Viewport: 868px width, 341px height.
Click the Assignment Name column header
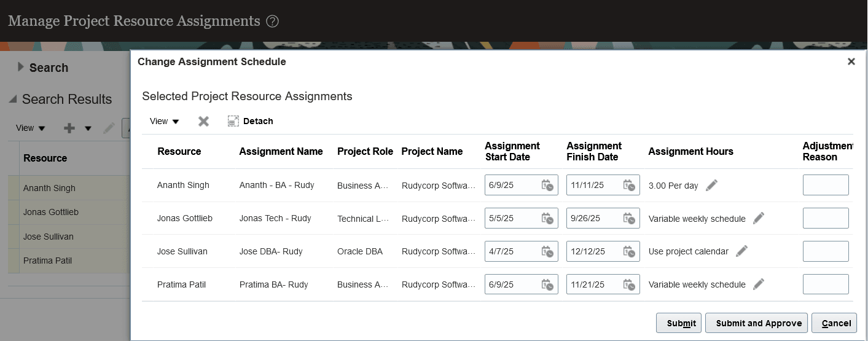click(281, 151)
